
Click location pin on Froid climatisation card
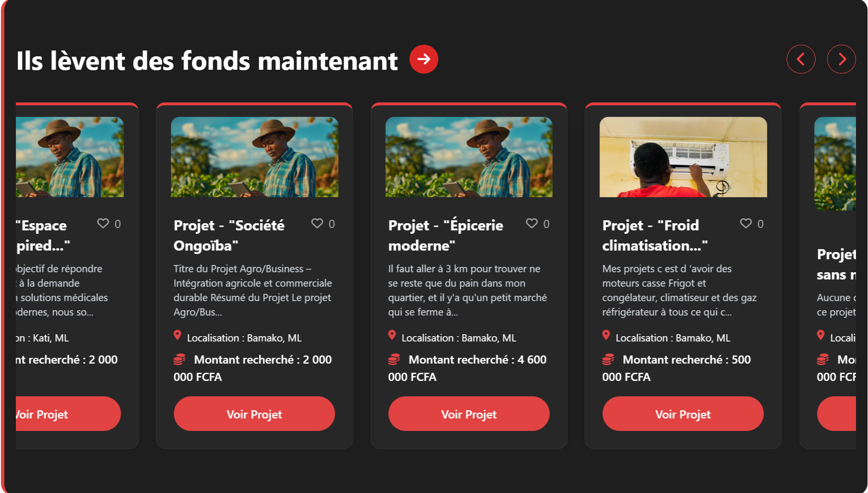click(x=606, y=335)
